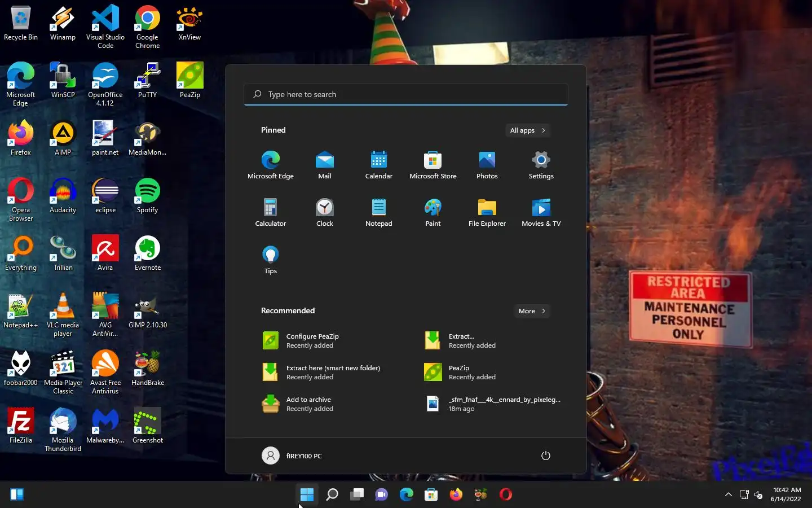Viewport: 812px width, 508px height.
Task: Click the Start button on taskbar
Action: [307, 494]
